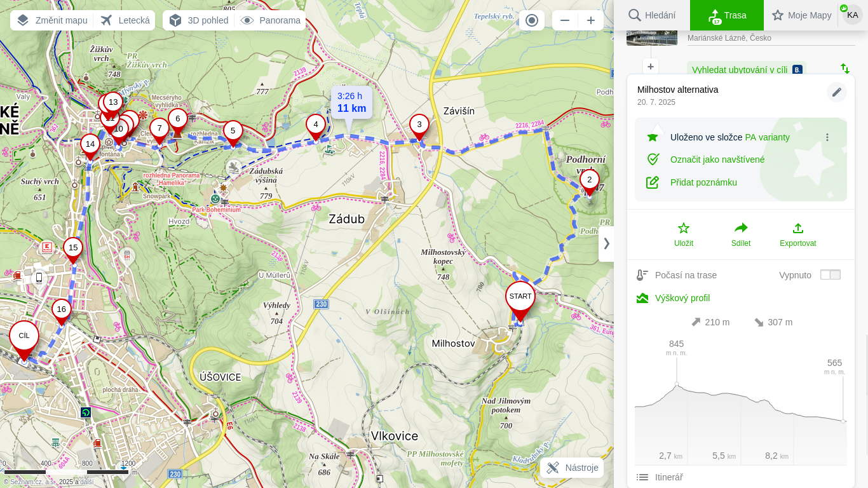Viewport: 868px width, 488px height.
Task: Collapse the side panel with chevron arrow
Action: 606,243
